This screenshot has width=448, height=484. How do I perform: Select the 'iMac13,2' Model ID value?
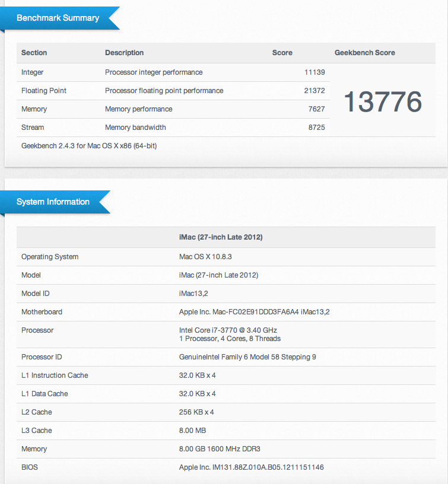tap(193, 294)
